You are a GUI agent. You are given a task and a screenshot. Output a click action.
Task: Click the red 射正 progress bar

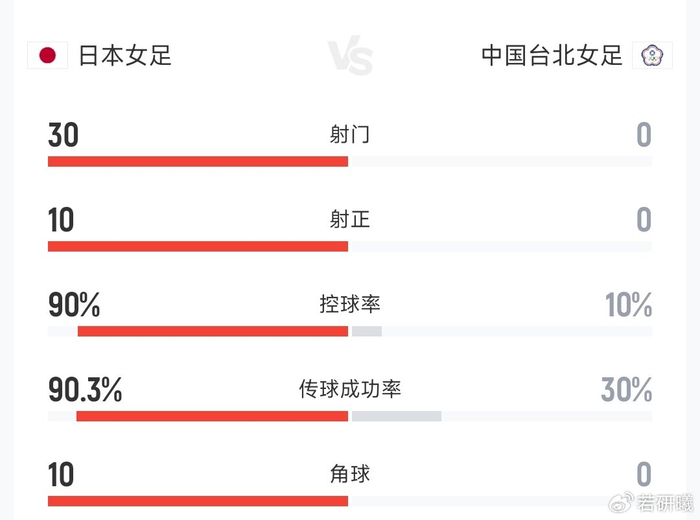point(198,246)
